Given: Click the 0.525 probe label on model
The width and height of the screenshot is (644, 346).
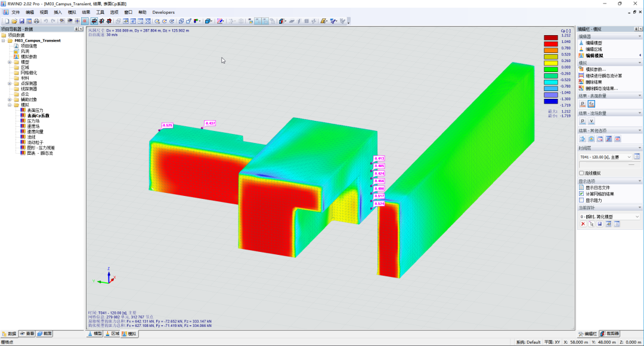Looking at the screenshot, I should (x=167, y=126).
